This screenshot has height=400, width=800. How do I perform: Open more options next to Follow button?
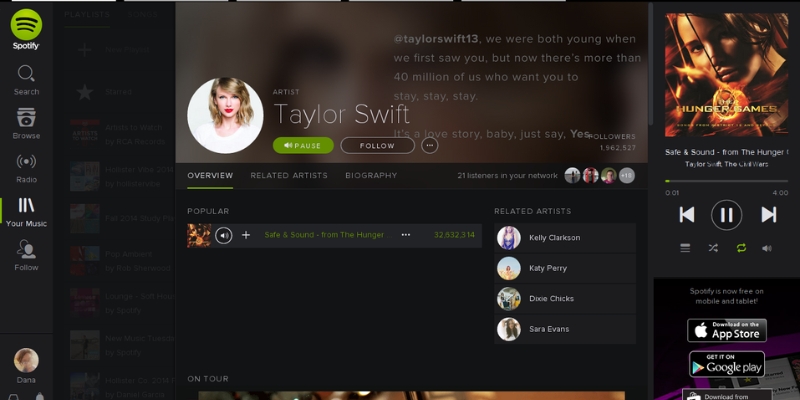[430, 145]
